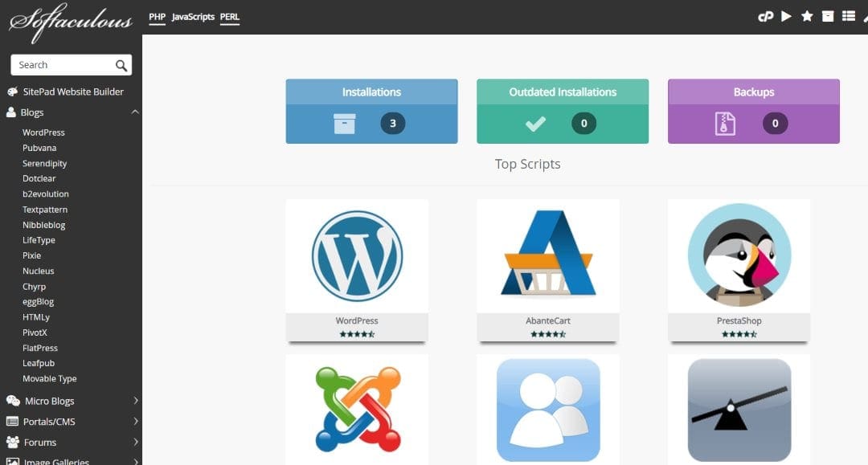This screenshot has height=465, width=868.
Task: Click the Softaculous logo
Action: click(x=71, y=22)
